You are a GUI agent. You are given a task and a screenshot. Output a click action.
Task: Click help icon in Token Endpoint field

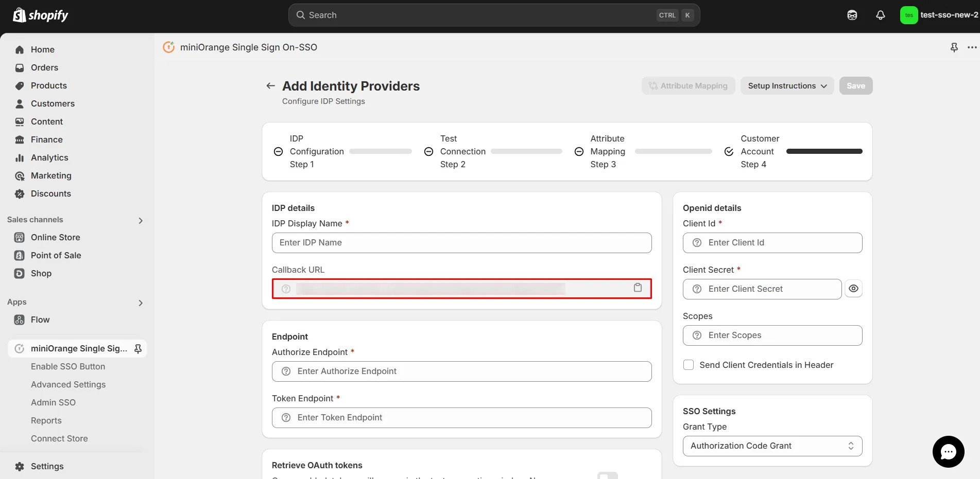[286, 418]
